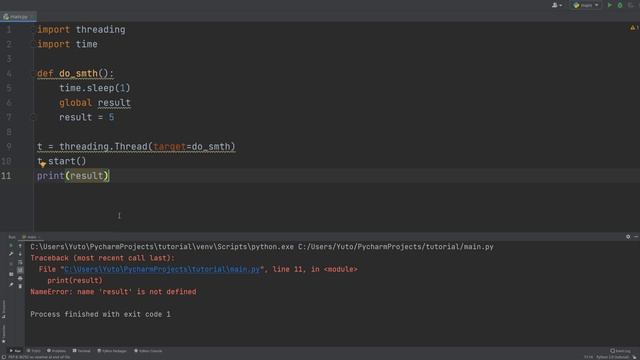Click line number 11 in the gutter
Viewport: 640px width, 360px height.
click(6, 176)
